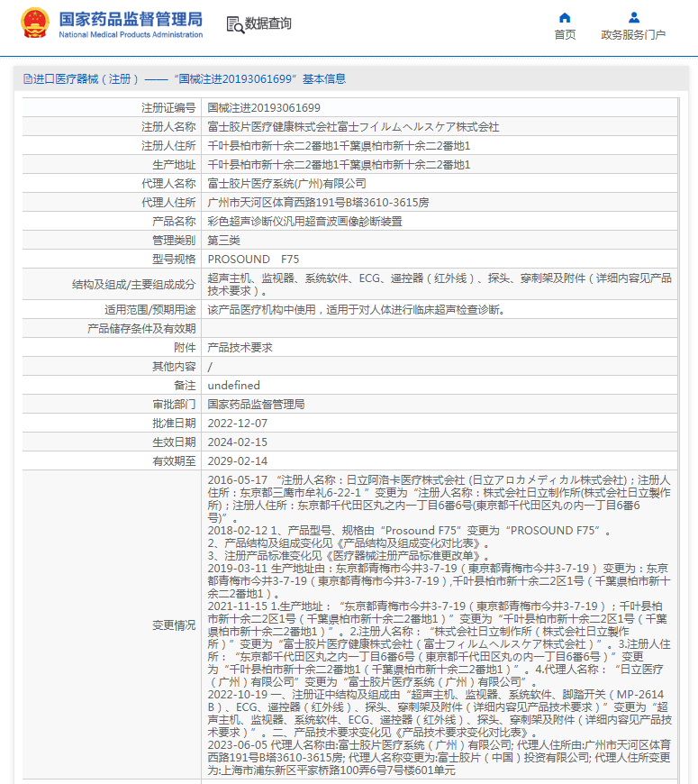
Task: Click the 生产地址 label
Action: coord(174,165)
